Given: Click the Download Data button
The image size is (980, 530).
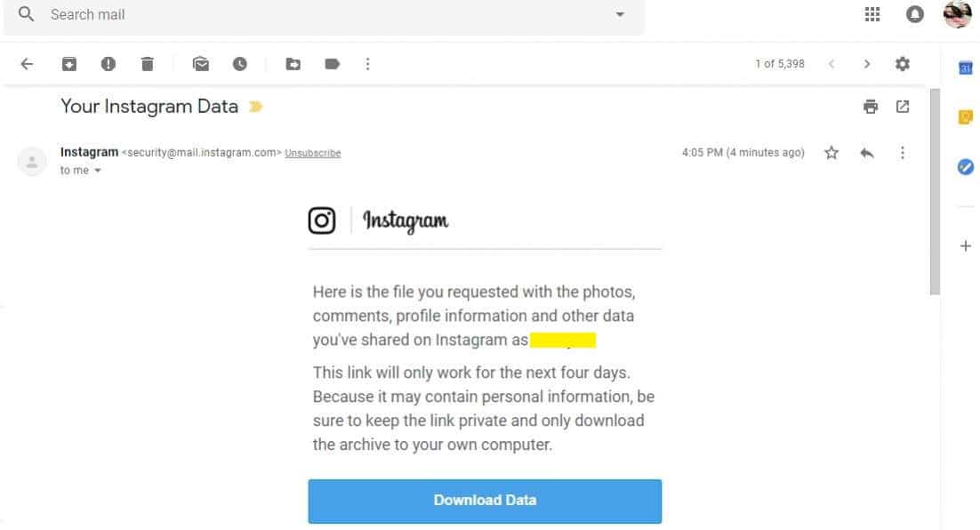Looking at the screenshot, I should click(485, 502).
